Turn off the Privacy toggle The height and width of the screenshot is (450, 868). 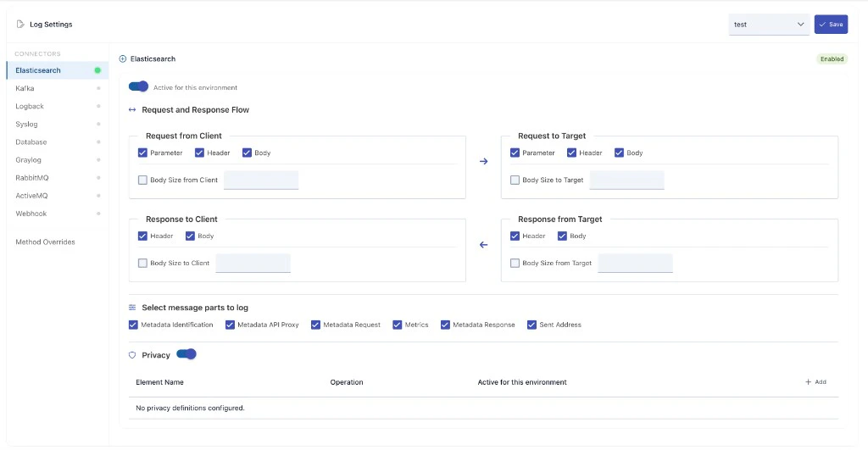(x=186, y=354)
